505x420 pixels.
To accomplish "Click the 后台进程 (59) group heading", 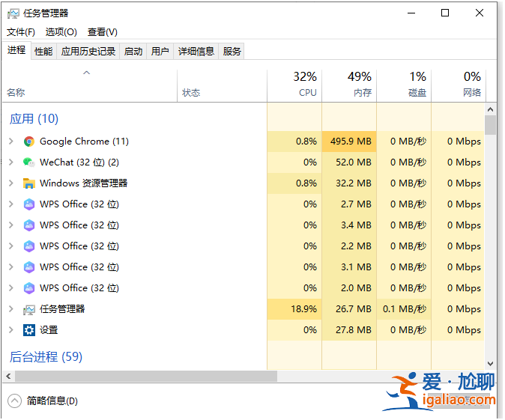I will 46,357.
